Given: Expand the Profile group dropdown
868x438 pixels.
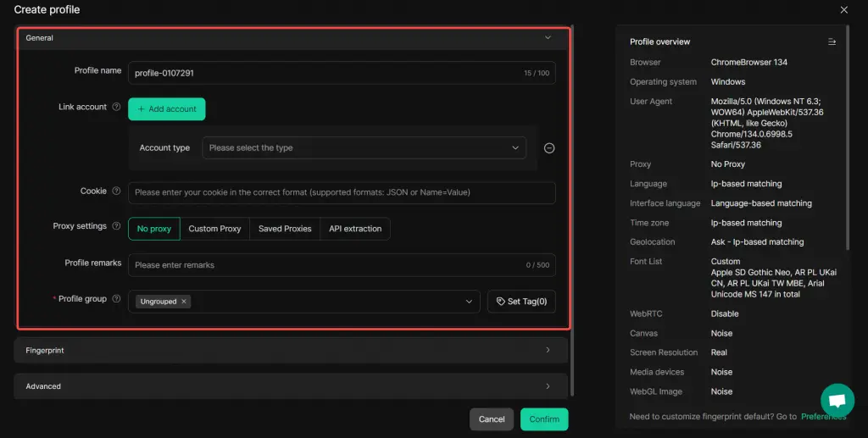Looking at the screenshot, I should [x=469, y=302].
